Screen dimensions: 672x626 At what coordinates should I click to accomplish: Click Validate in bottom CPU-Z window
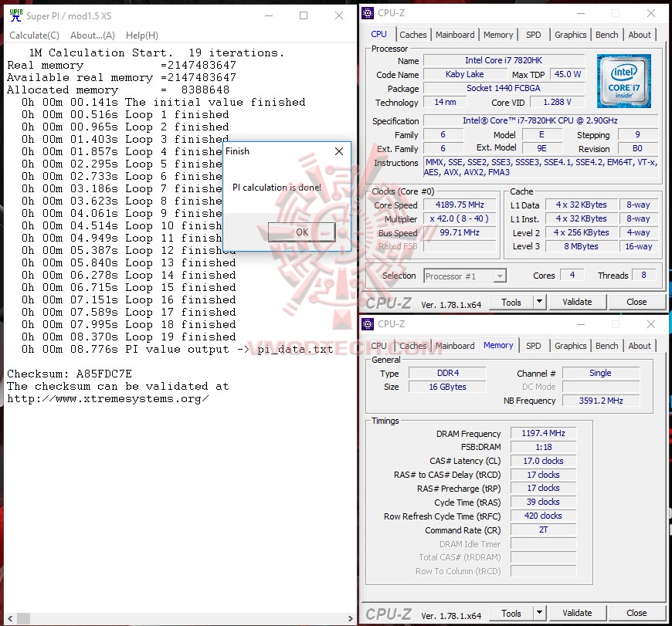(577, 613)
